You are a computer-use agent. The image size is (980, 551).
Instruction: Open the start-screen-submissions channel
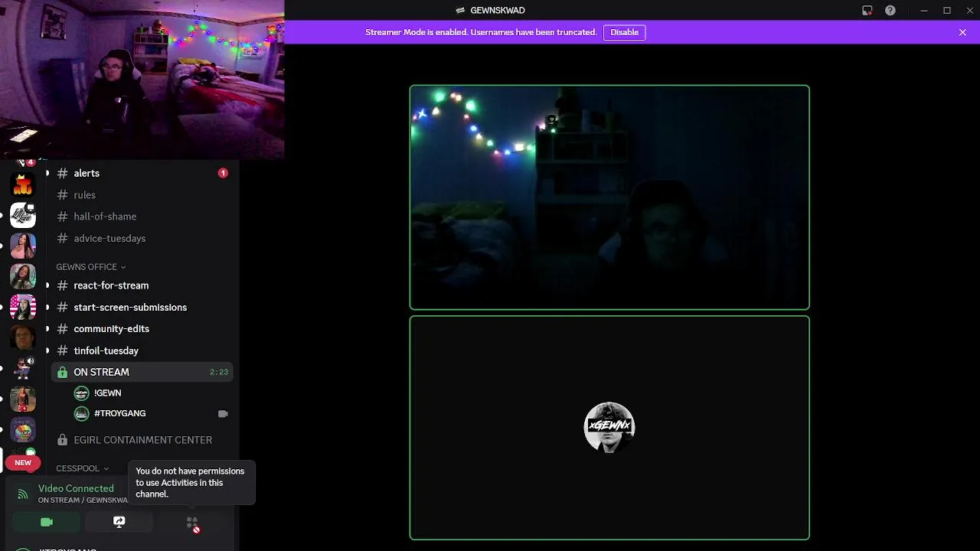tap(142, 307)
